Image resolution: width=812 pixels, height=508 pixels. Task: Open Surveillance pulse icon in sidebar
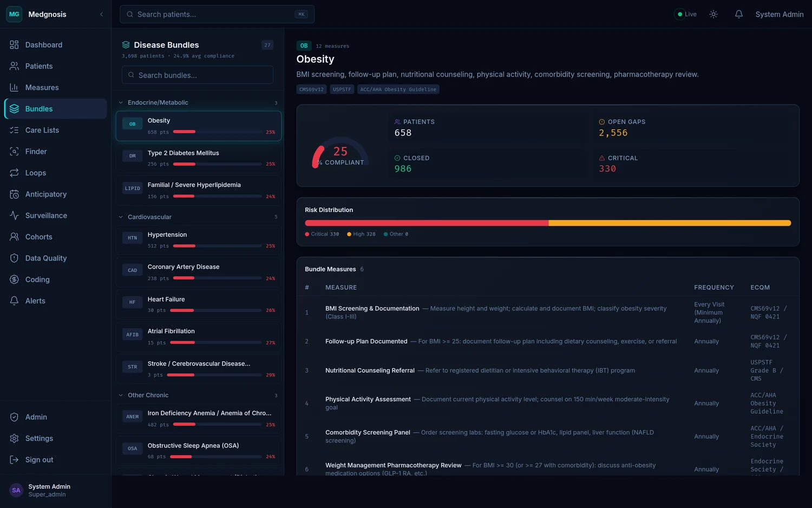[x=14, y=216]
